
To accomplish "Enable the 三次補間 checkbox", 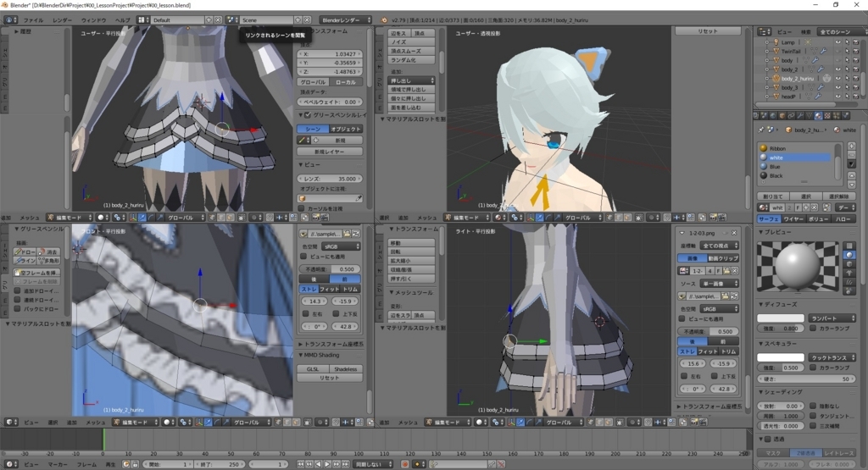I will [x=813, y=426].
